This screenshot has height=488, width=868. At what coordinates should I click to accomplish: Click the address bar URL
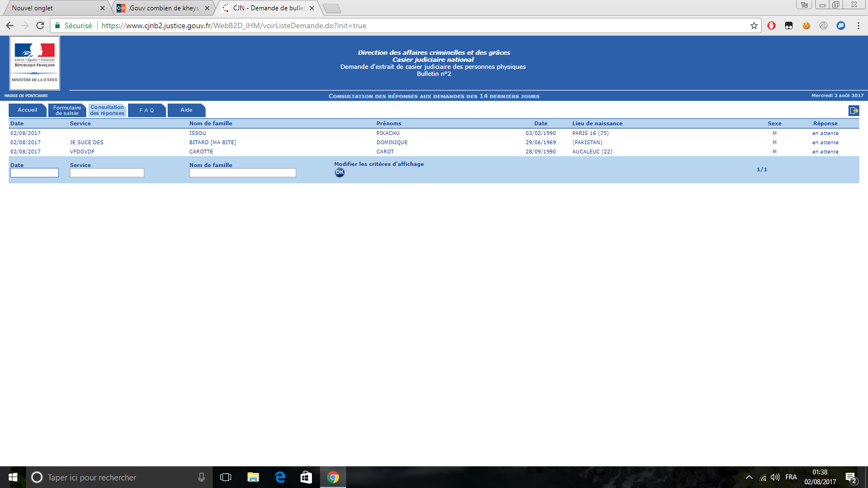234,25
